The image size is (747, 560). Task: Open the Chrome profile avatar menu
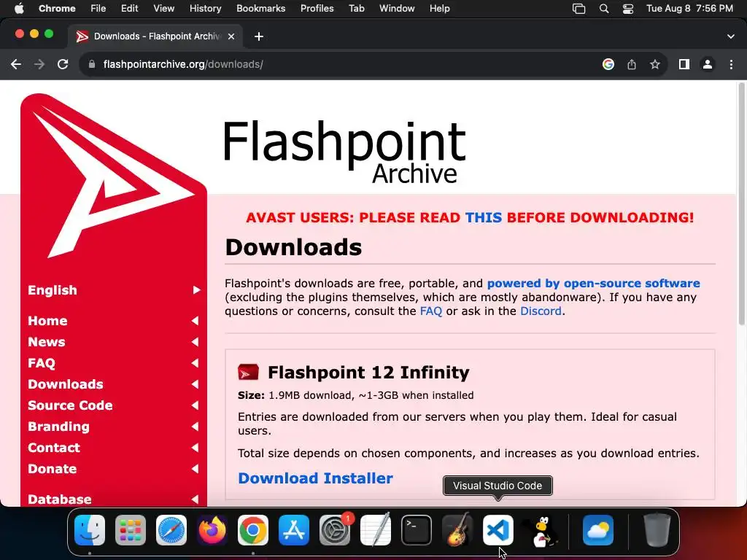(708, 64)
